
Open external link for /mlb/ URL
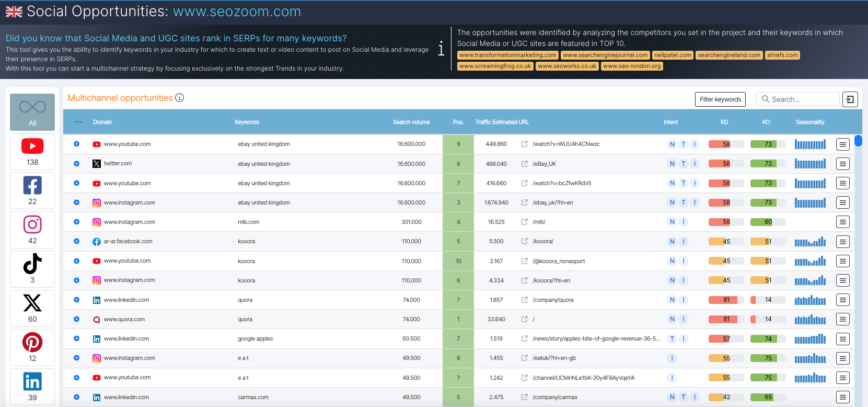[524, 222]
